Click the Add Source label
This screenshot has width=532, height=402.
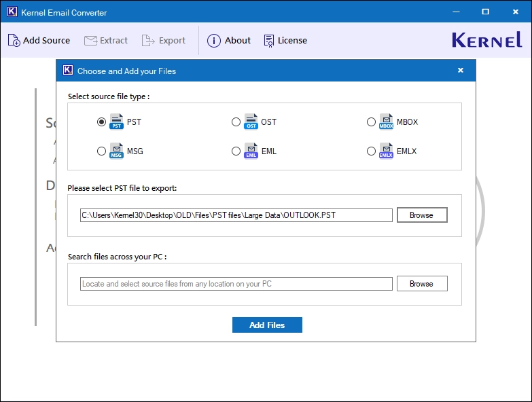[x=46, y=40]
